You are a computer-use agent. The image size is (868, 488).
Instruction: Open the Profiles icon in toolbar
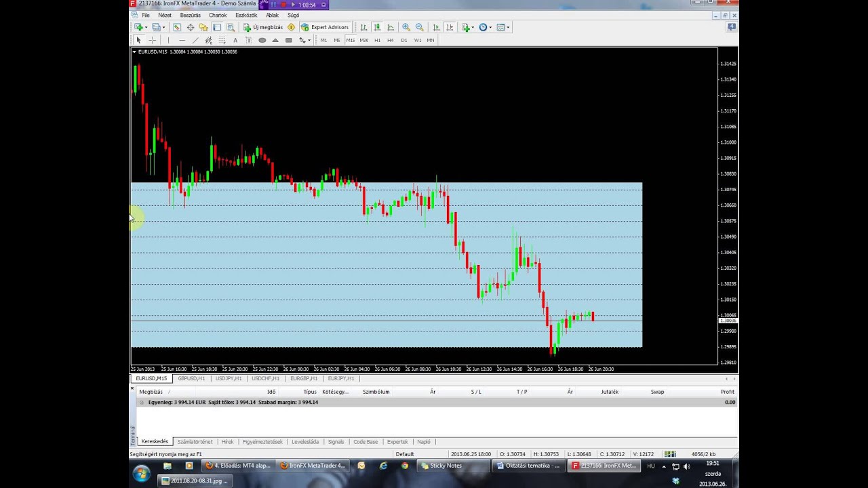click(x=156, y=27)
